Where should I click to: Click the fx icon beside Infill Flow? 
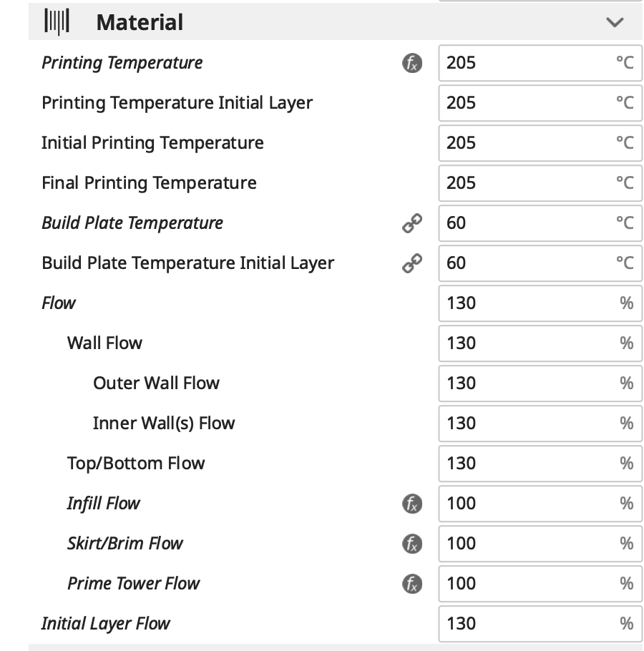[x=411, y=504]
